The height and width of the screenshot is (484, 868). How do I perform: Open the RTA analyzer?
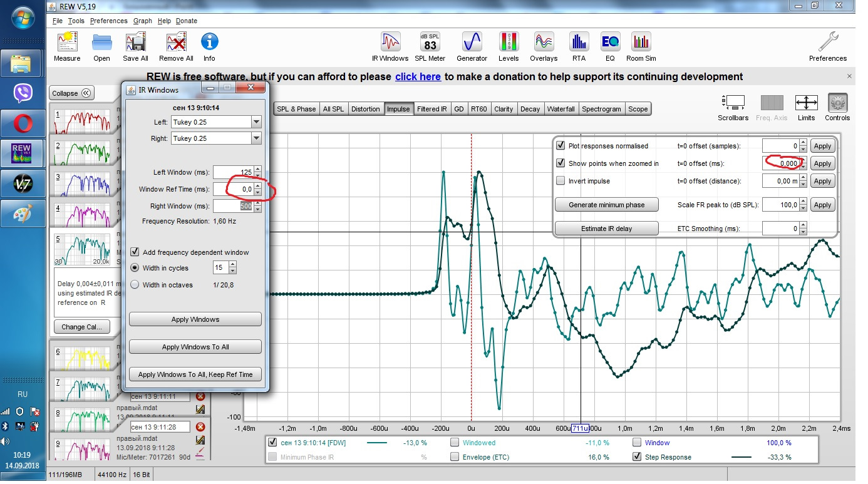(x=579, y=42)
